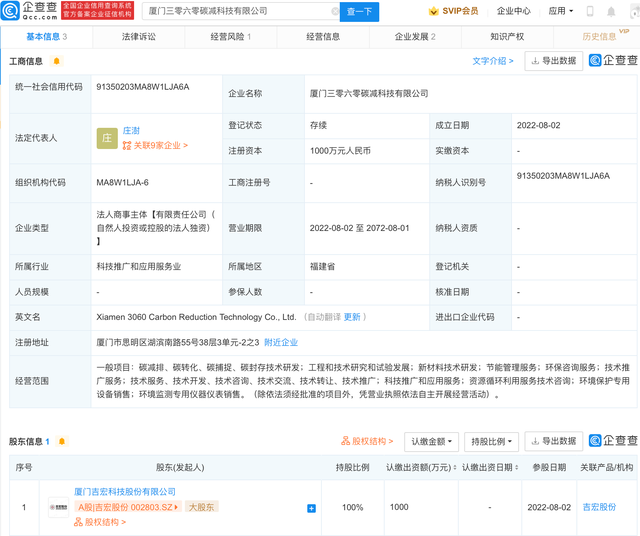
Task: Click the 企查查 logo in the 股东信息 section
Action: click(x=613, y=440)
